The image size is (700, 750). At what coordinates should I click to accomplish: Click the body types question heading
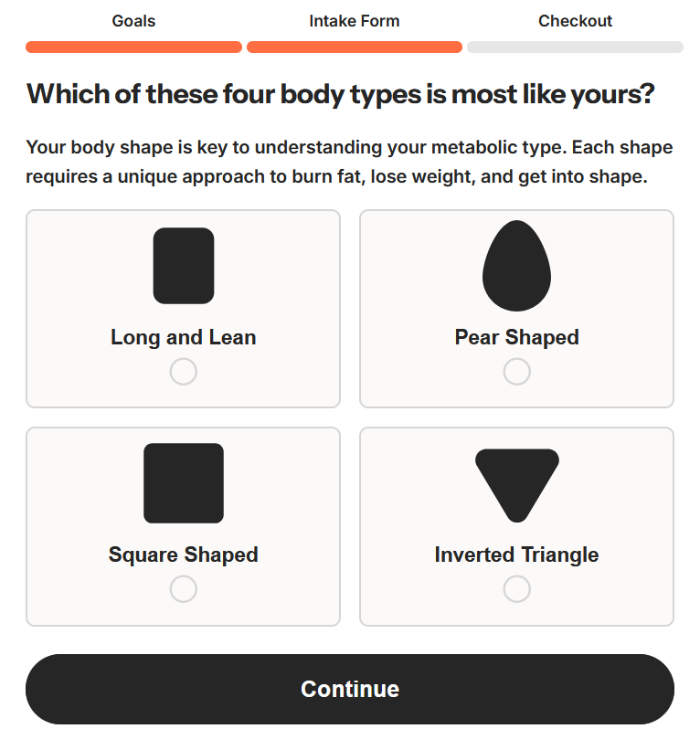tap(340, 94)
